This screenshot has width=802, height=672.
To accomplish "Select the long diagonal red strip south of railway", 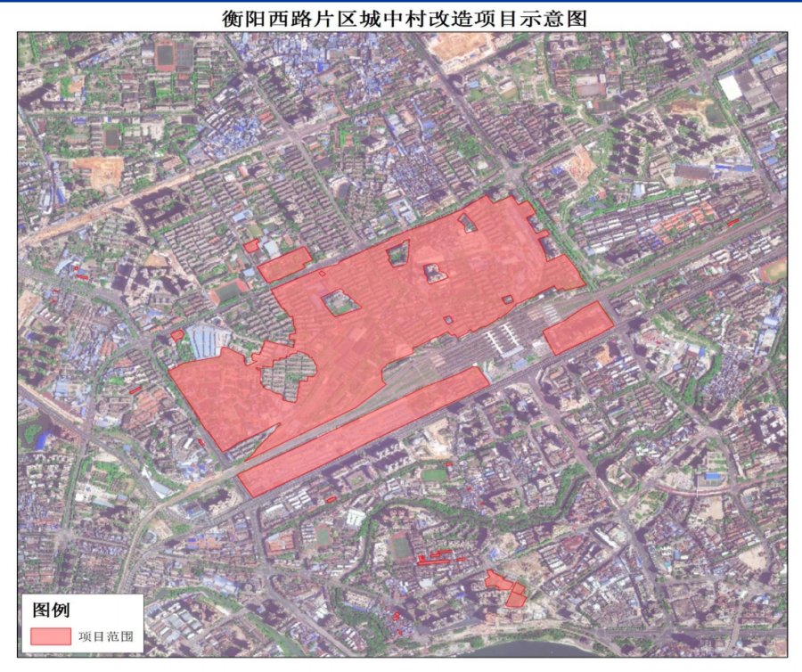I will (x=361, y=432).
